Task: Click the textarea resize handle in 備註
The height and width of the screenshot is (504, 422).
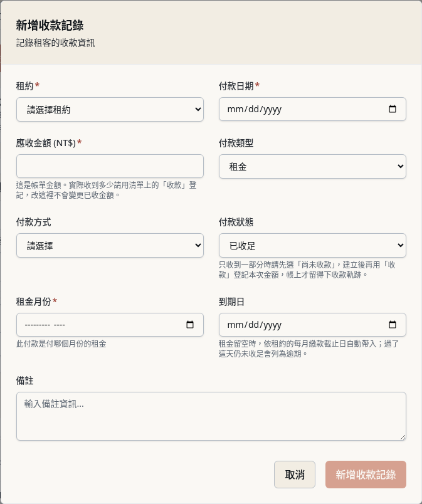Action: 403,437
